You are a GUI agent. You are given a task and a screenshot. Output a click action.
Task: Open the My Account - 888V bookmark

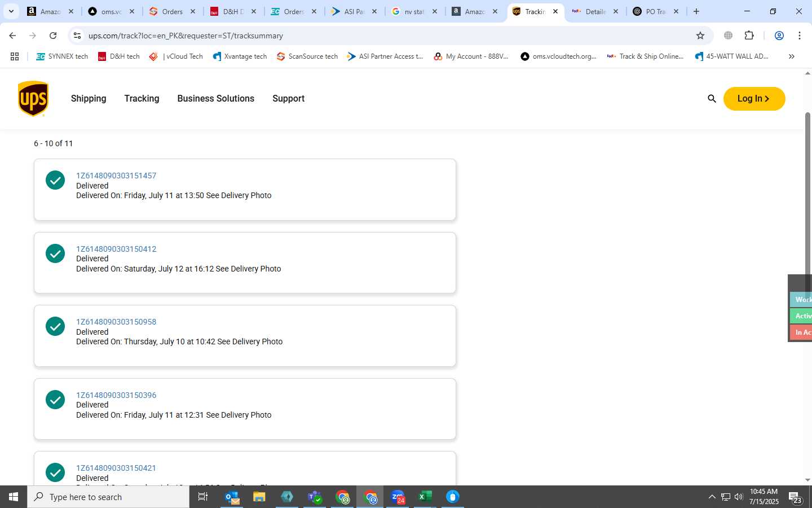[471, 56]
